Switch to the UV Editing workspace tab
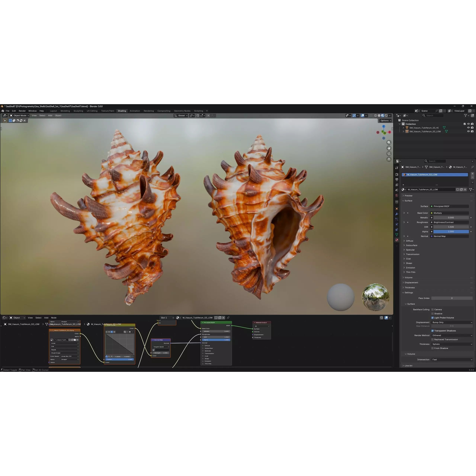This screenshot has width=476, height=476. pyautogui.click(x=92, y=111)
